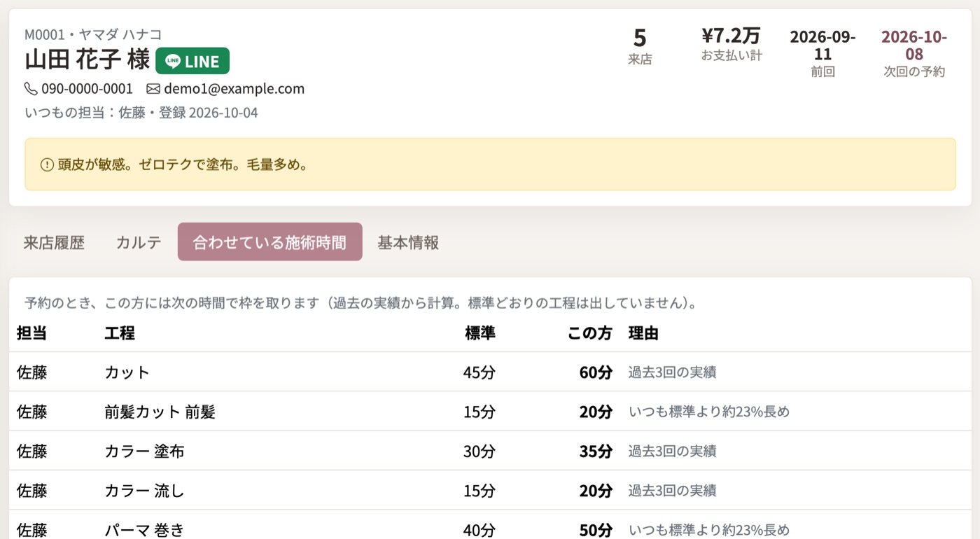Screen dimensions: 980x539
Task: Click the description text starting with 予約のとき
Action: (361, 303)
